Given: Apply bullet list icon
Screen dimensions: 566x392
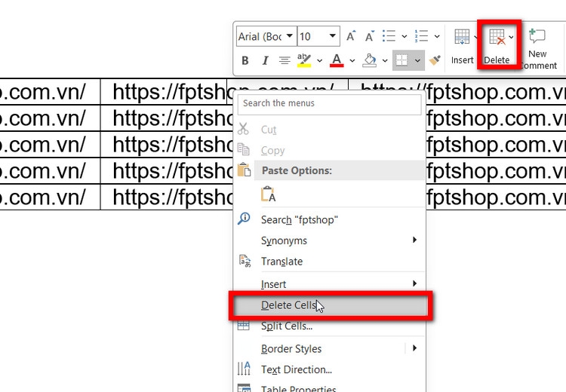Looking at the screenshot, I should [x=389, y=36].
